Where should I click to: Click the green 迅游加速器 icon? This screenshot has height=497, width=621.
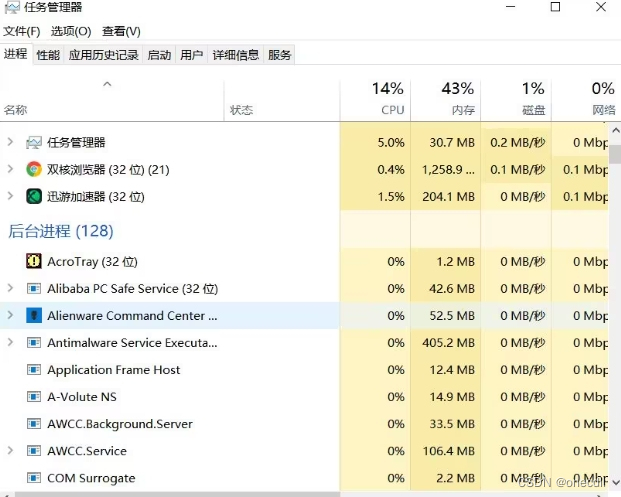point(34,196)
